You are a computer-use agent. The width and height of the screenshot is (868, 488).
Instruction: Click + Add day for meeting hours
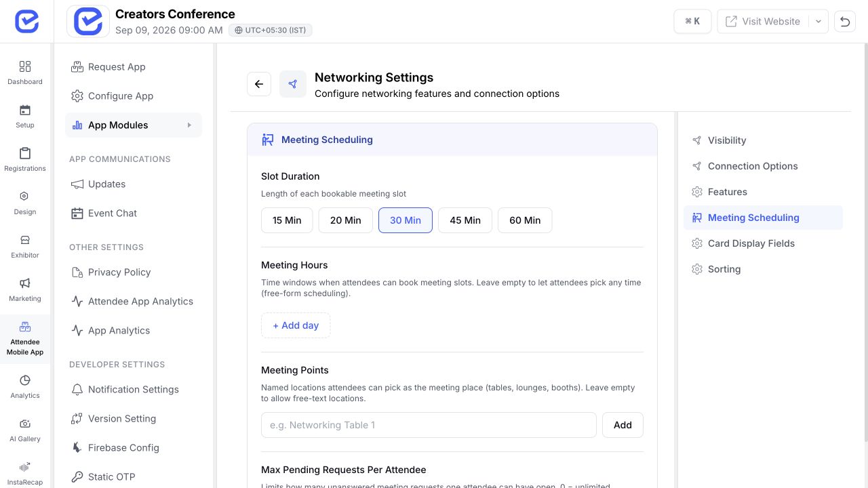tap(296, 325)
